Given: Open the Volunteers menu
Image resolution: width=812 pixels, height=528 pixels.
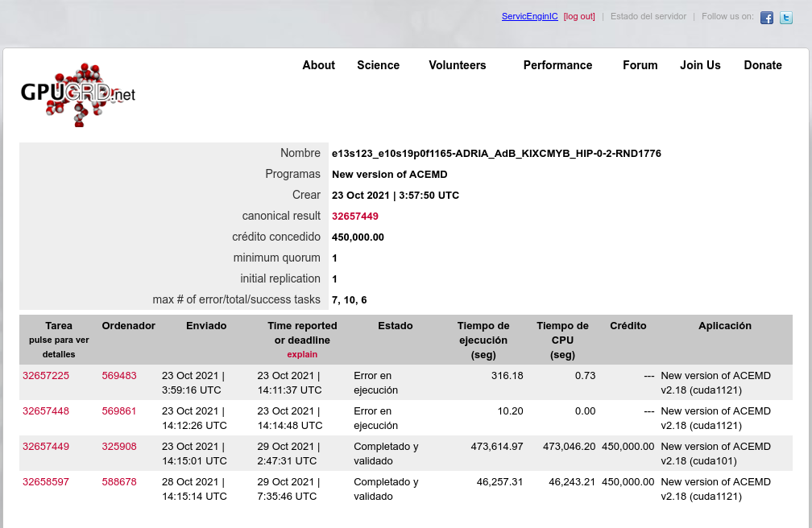Looking at the screenshot, I should [x=458, y=65].
